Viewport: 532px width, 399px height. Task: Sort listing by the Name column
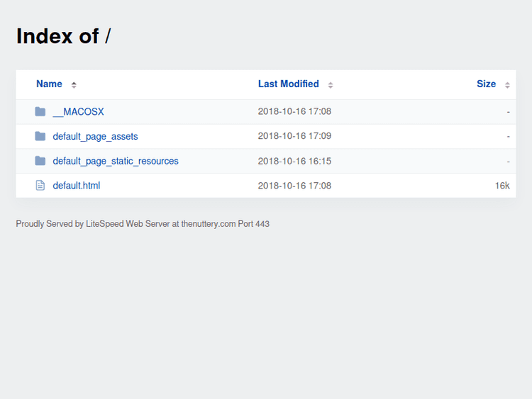49,84
